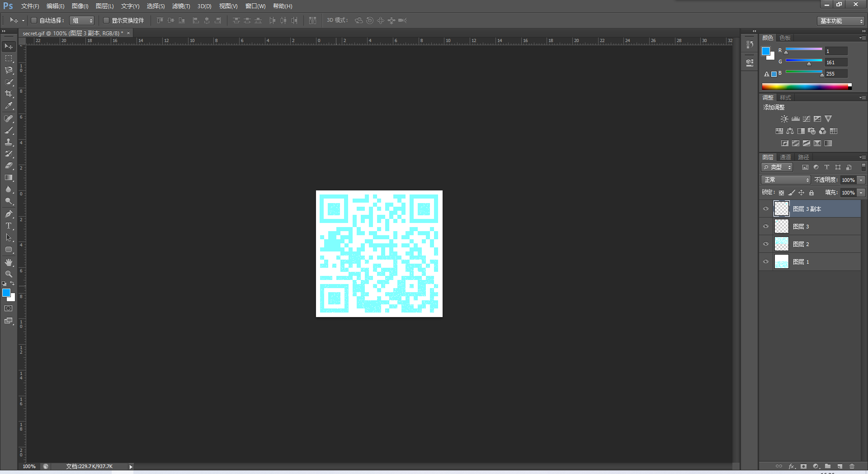Click the zoom percentage field in status bar
The image size is (868, 474).
tap(29, 467)
